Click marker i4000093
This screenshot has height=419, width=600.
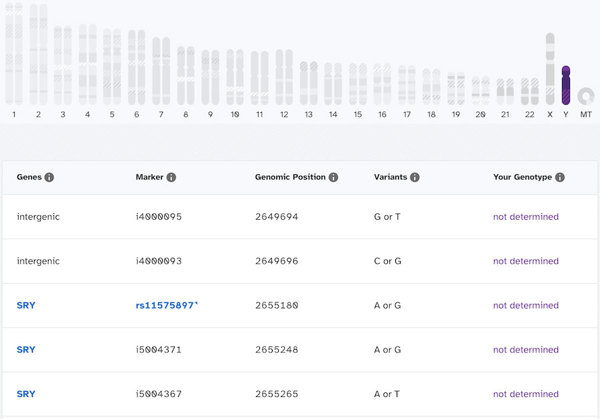tap(159, 261)
